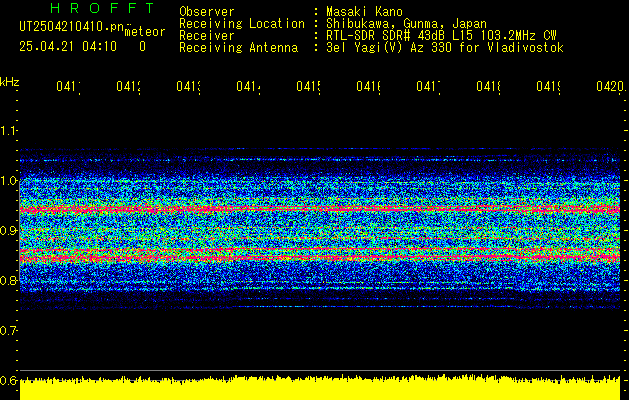Click 3el Yagi(V) Az 330 antenna text
This screenshot has width=629, height=400.
click(445, 48)
